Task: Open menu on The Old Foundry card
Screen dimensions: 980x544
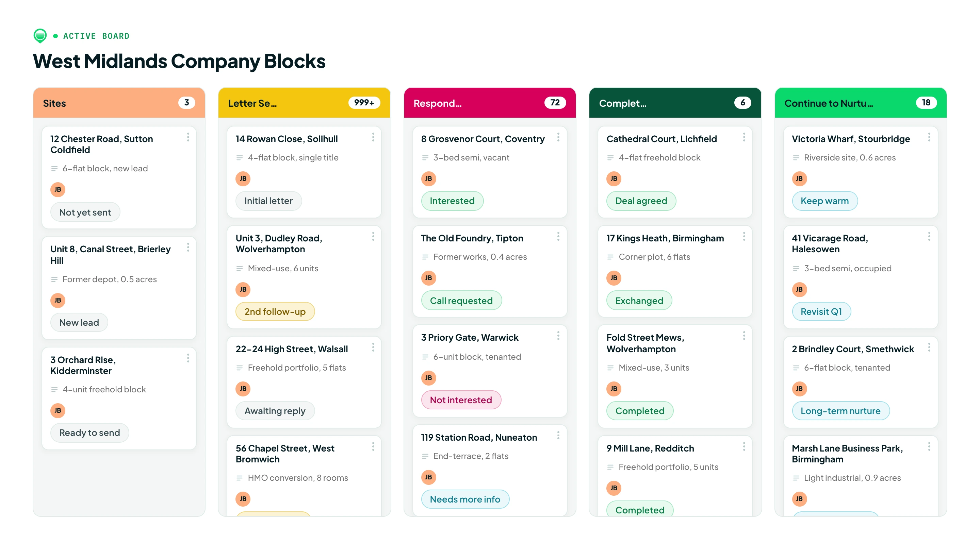Action: coord(558,236)
